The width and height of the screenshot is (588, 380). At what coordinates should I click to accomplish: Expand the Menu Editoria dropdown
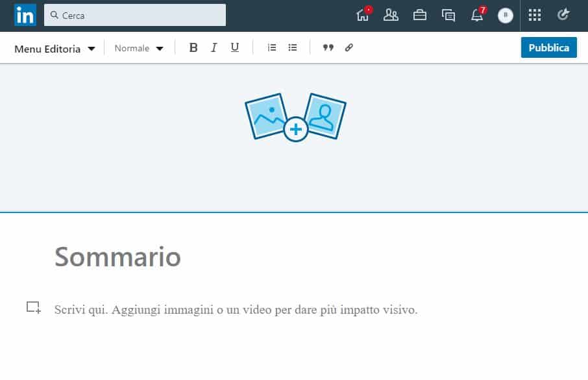[x=55, y=49]
